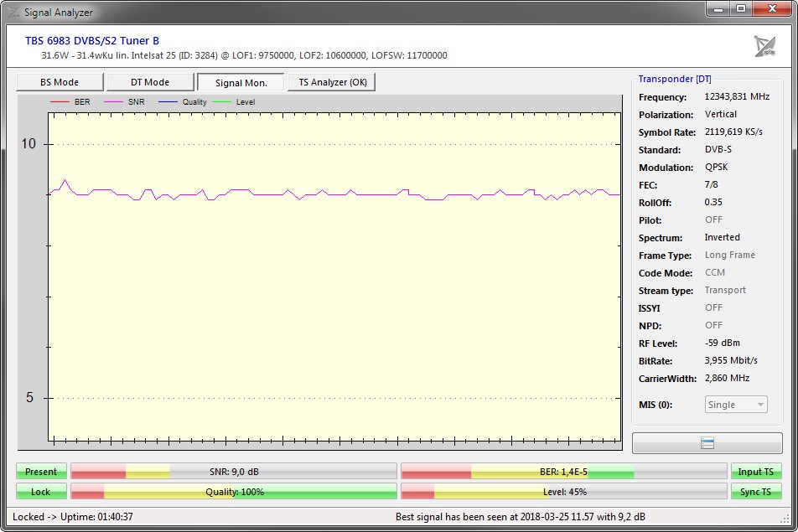Click the Symbol Rate value 2119,619 KS/s
This screenshot has height=532, width=798.
tap(733, 132)
